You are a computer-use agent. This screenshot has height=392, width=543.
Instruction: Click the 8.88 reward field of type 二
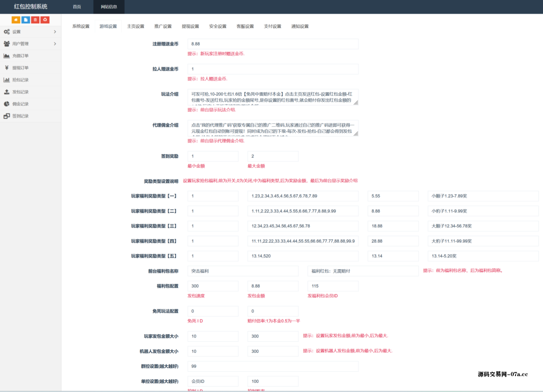point(393,211)
